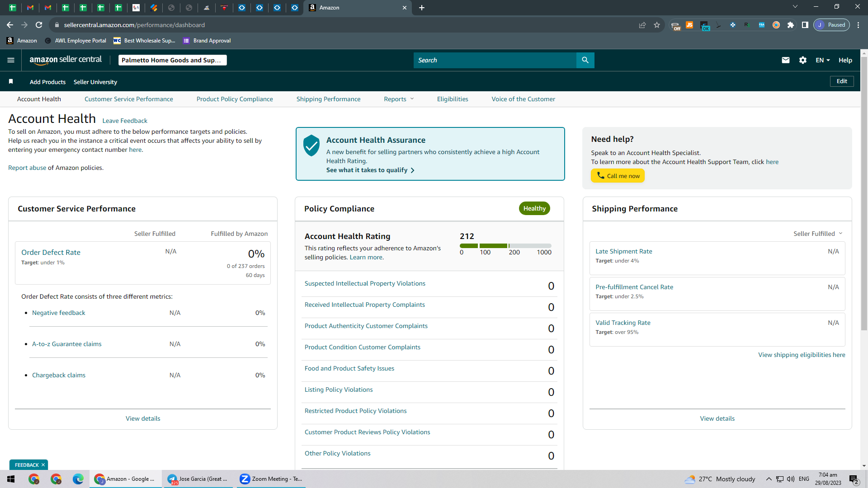
Task: Click the search magnifier button
Action: tap(585, 60)
